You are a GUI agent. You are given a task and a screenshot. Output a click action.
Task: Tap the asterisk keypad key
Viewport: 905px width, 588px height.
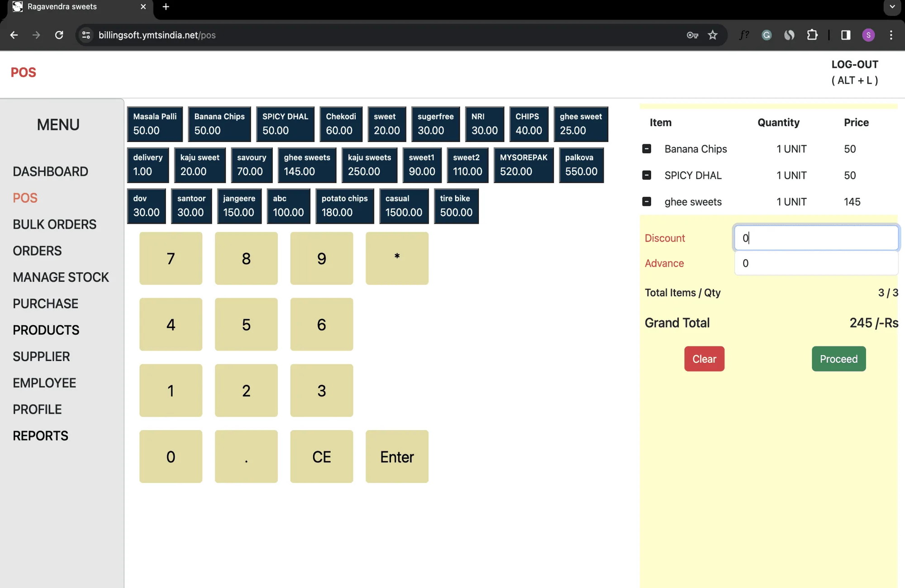pos(397,258)
